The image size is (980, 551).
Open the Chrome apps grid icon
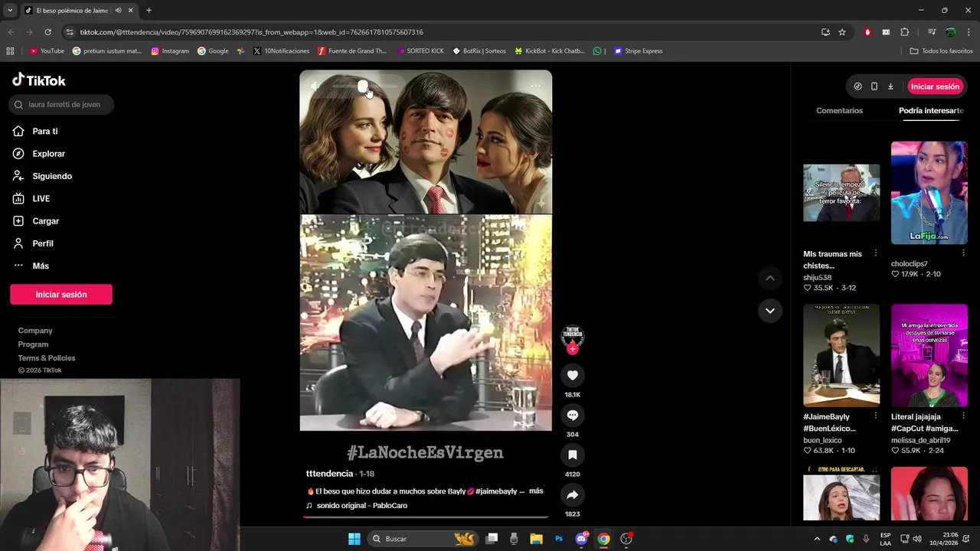[10, 51]
